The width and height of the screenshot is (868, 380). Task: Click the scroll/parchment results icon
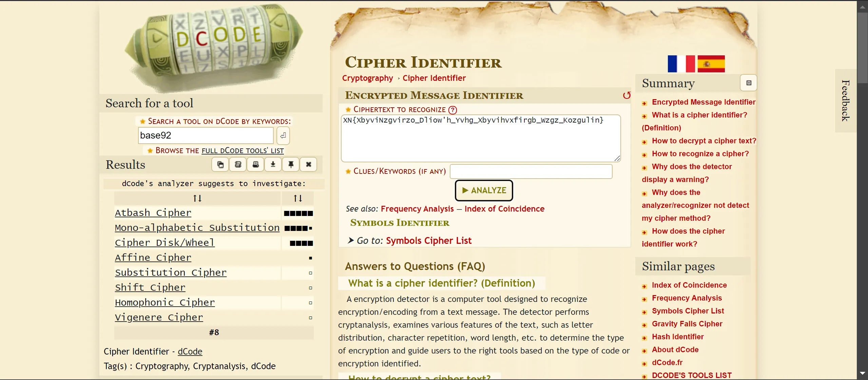238,165
